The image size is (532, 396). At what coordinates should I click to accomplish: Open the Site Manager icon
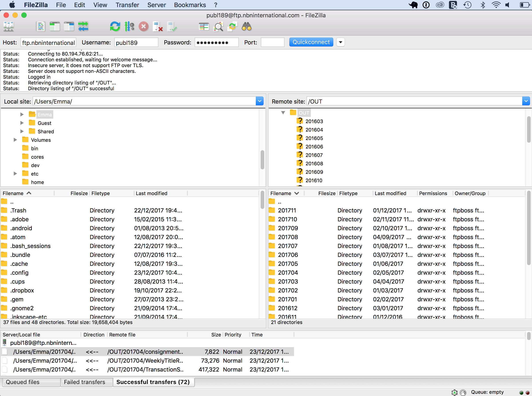click(x=9, y=27)
